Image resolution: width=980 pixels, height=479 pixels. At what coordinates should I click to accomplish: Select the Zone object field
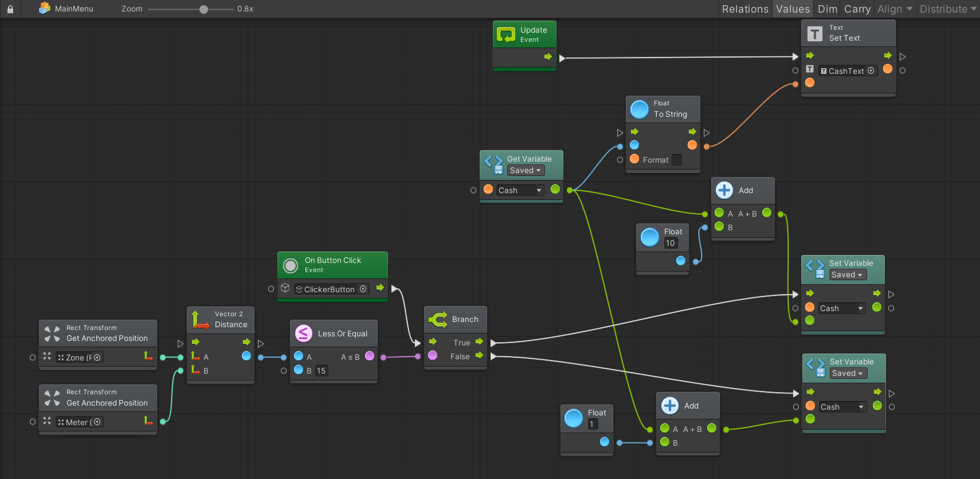coord(79,358)
